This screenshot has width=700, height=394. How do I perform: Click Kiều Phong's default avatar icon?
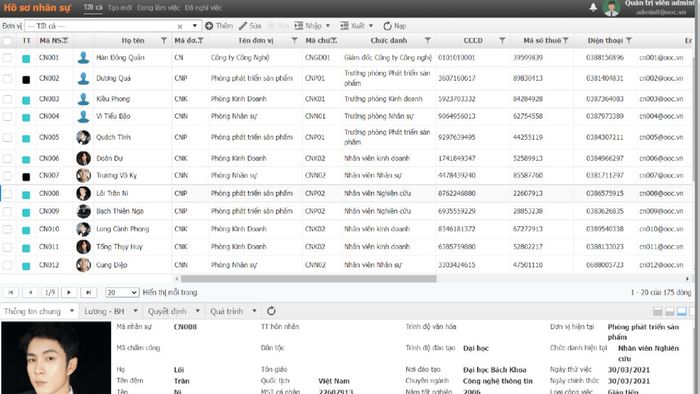tap(83, 99)
